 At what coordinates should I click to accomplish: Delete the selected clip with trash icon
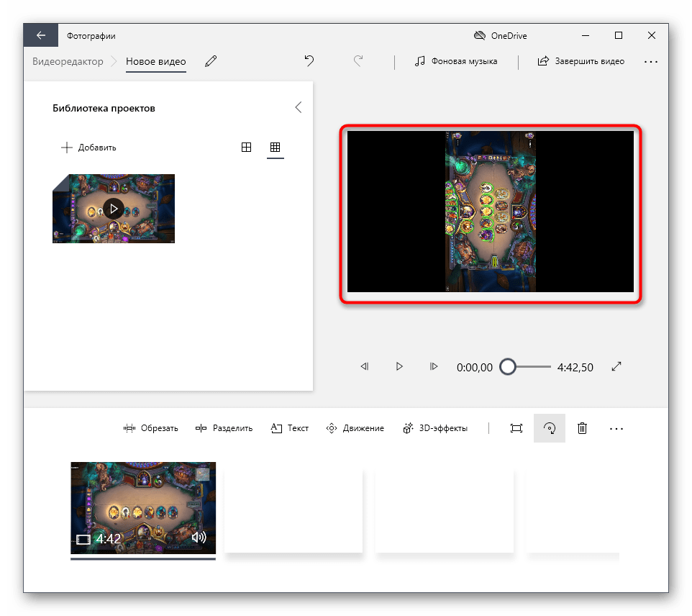pyautogui.click(x=583, y=428)
